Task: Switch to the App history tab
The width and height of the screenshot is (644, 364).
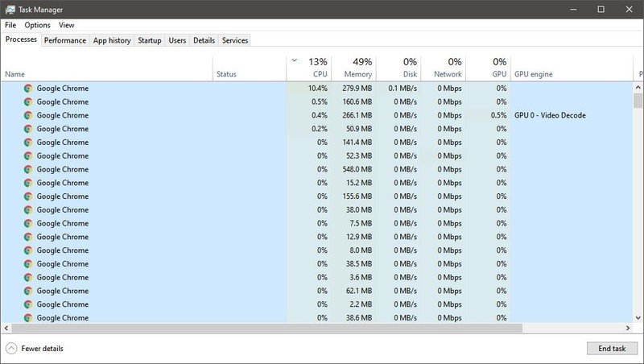Action: [x=112, y=40]
